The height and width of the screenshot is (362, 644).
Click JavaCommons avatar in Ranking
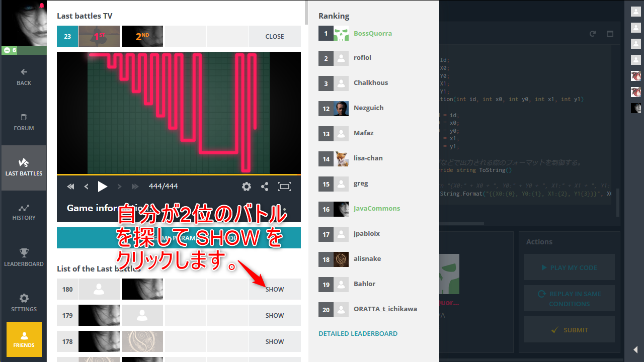341,209
